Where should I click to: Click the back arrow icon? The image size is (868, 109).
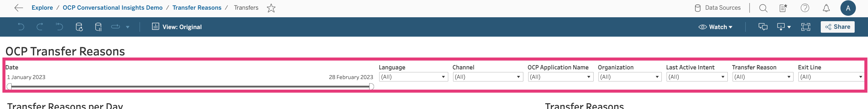(18, 8)
